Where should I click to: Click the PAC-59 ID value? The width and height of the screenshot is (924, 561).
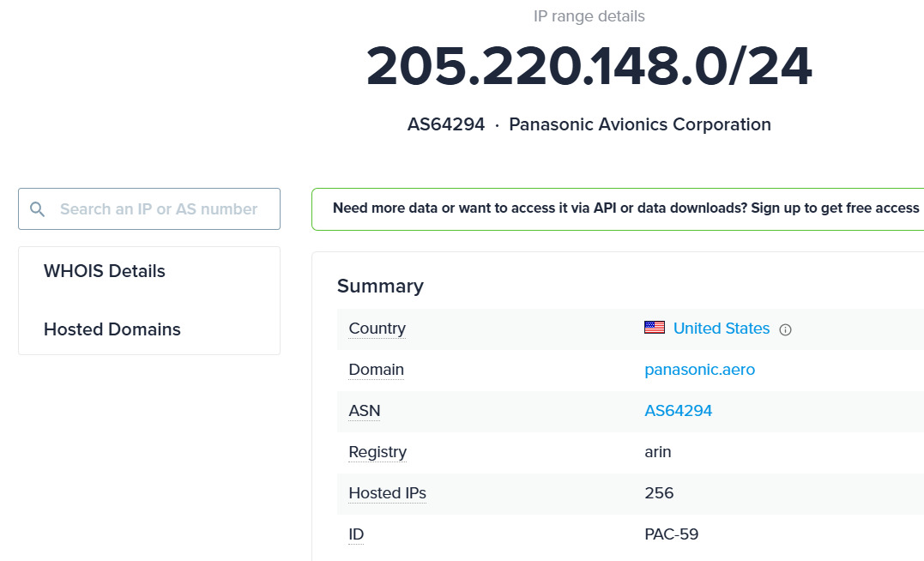[x=671, y=534]
